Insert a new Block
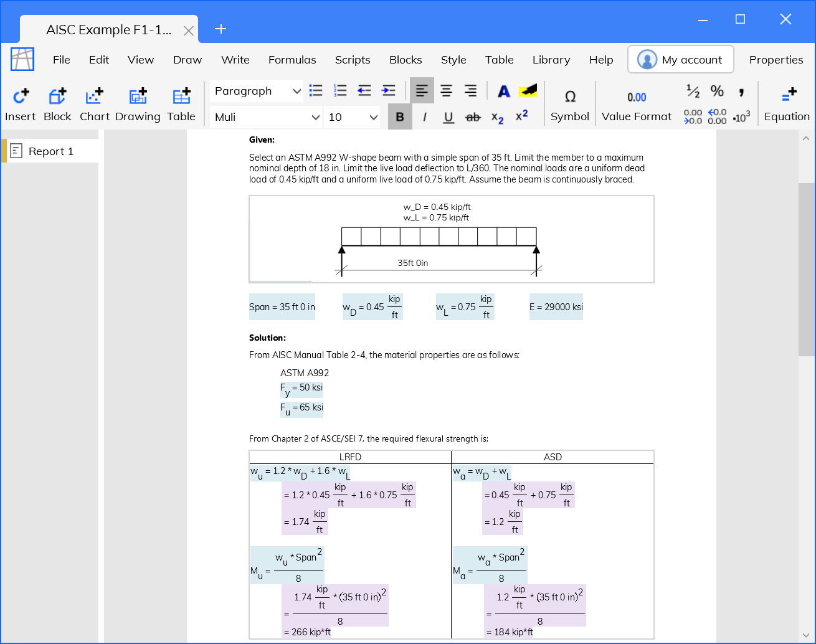This screenshot has width=816, height=644. click(57, 103)
